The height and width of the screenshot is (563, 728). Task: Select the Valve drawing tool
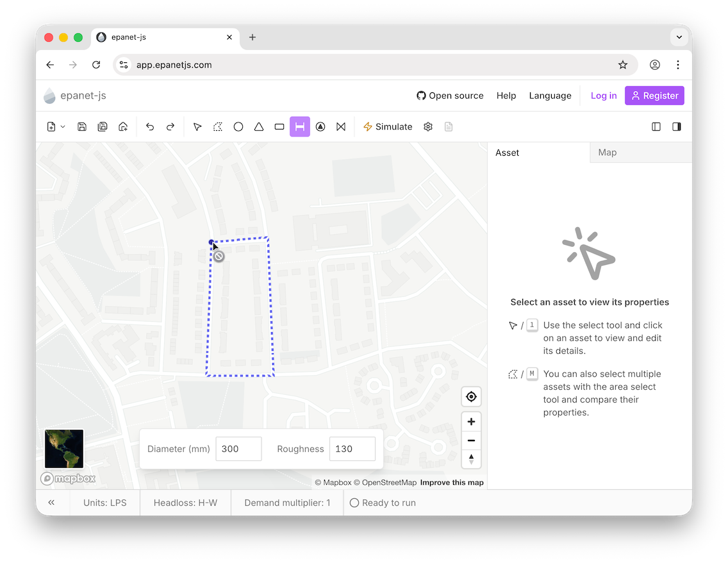point(340,126)
